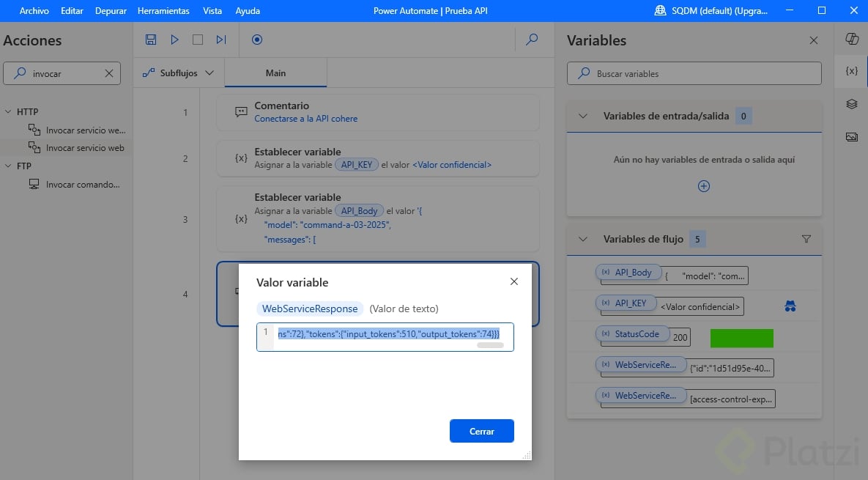Click API_Body variable chip in step 3
868x480 pixels.
point(359,211)
